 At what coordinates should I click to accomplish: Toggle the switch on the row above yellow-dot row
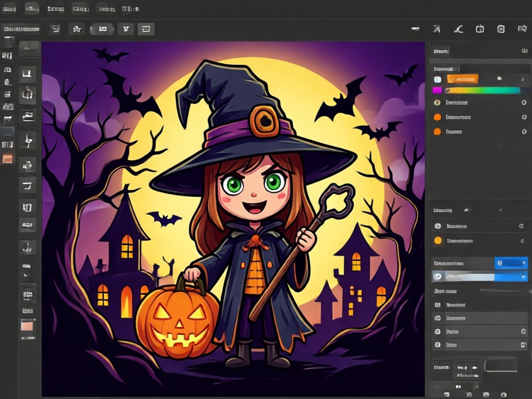tap(522, 226)
